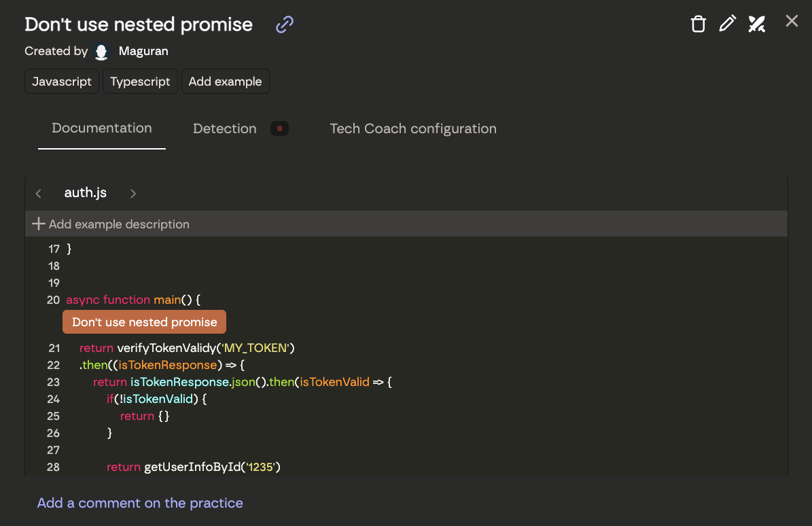Click the crossed swords icon in the header

click(756, 23)
